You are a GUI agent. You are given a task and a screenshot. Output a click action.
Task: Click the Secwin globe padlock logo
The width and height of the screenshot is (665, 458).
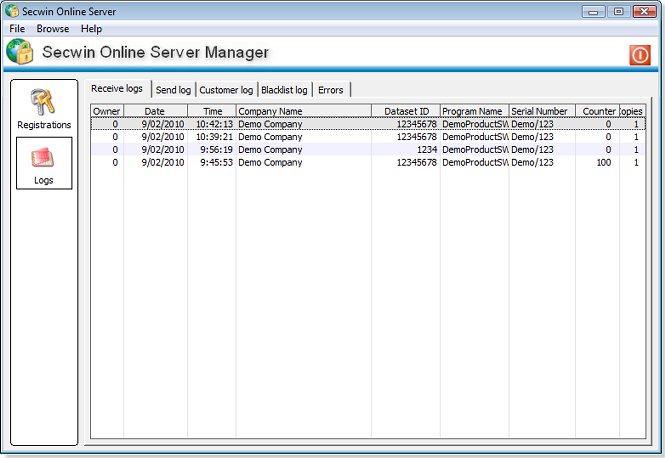tap(21, 53)
